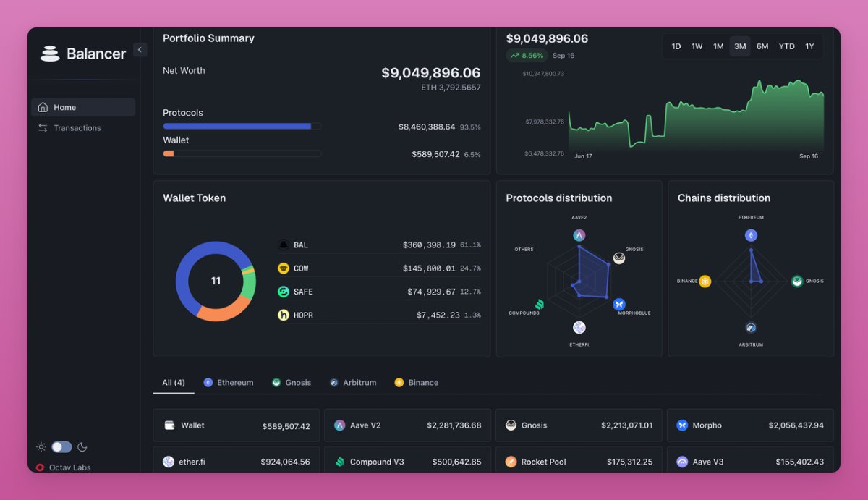
Task: Switch to the Ethereum tab
Action: 229,383
